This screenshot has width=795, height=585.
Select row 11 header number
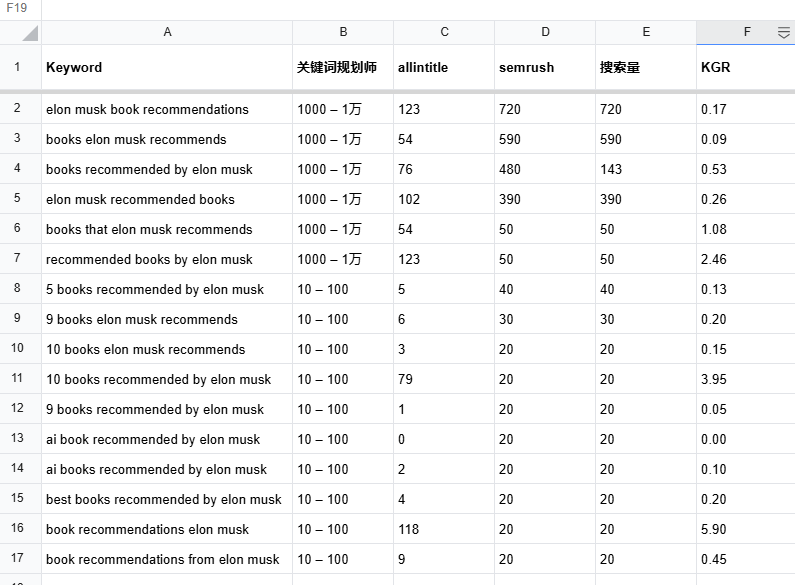coord(18,379)
